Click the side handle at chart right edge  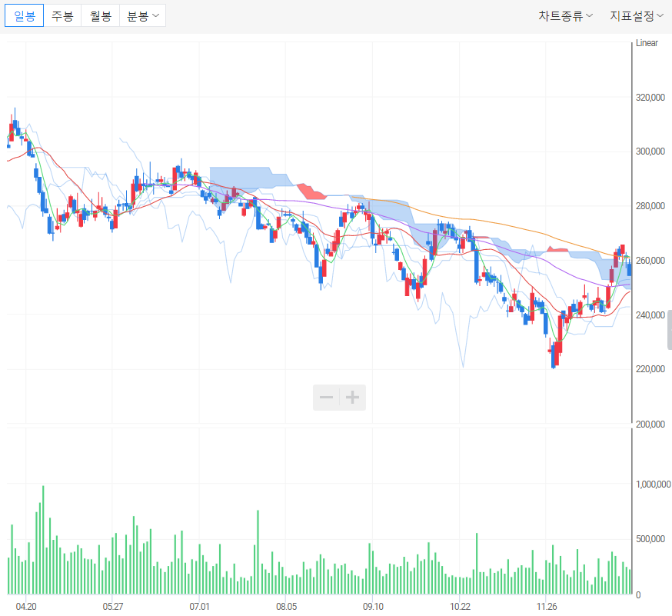click(x=670, y=331)
